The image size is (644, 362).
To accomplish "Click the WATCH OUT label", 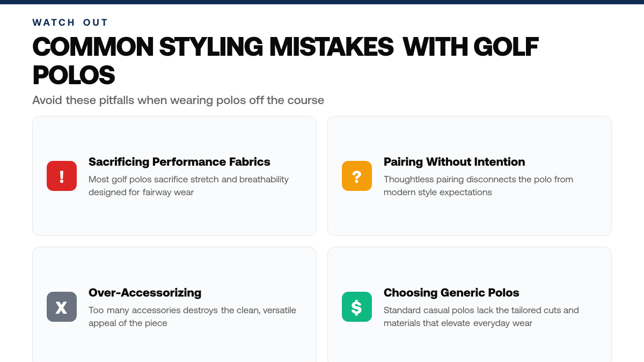I will [70, 23].
